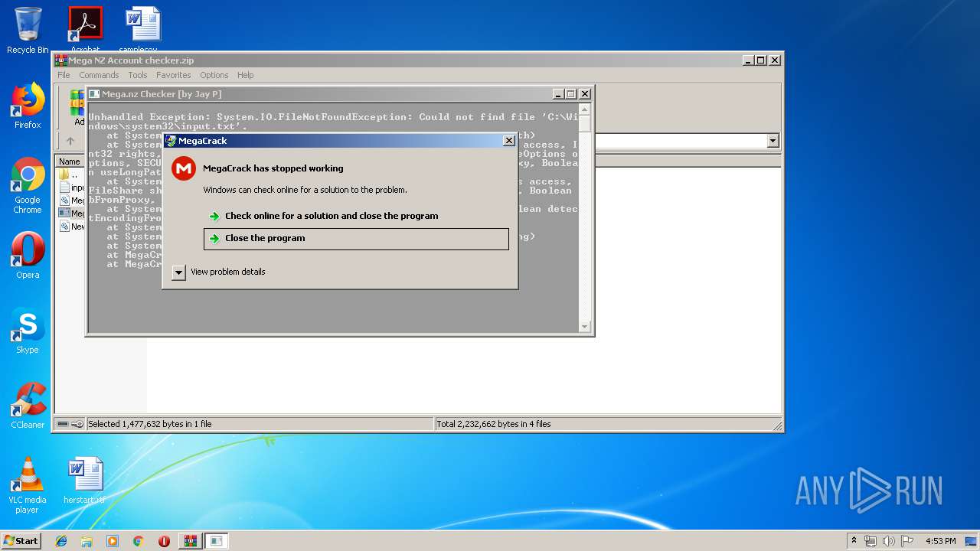Select the selected Meg executable row icon
Image resolution: width=980 pixels, height=551 pixels.
pyautogui.click(x=64, y=214)
